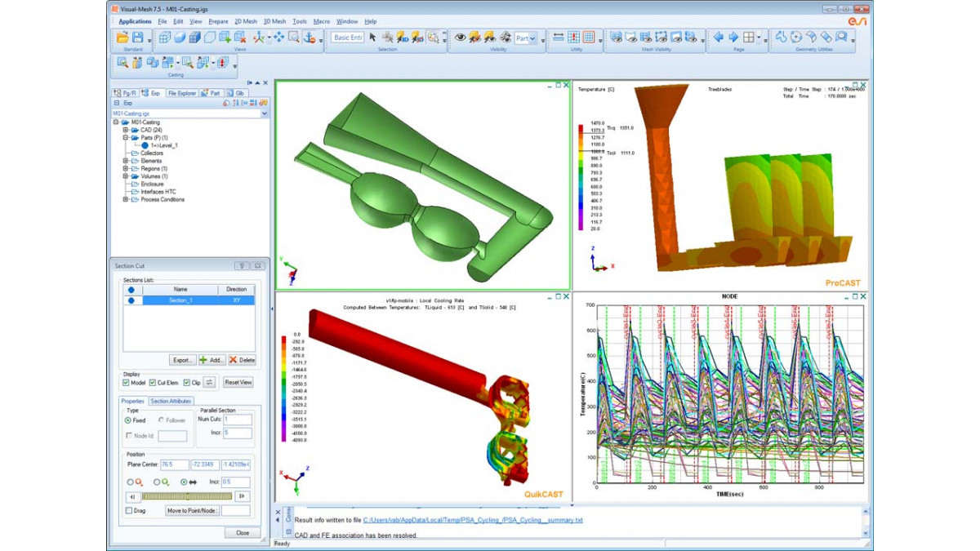Click the anchor icon in Views toolbar

pyautogui.click(x=310, y=38)
